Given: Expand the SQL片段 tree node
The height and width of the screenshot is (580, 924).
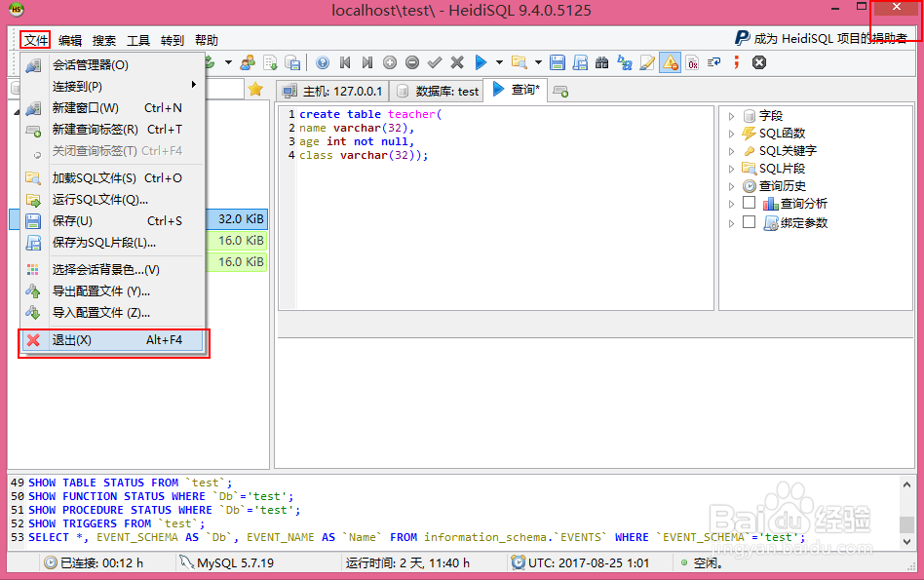Looking at the screenshot, I should (x=731, y=170).
